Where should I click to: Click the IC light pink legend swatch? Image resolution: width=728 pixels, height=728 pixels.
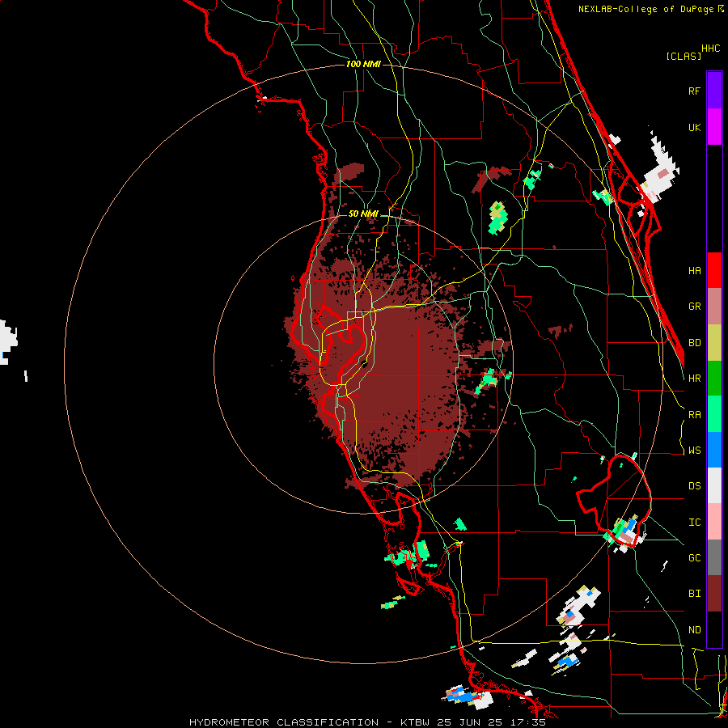point(714,522)
